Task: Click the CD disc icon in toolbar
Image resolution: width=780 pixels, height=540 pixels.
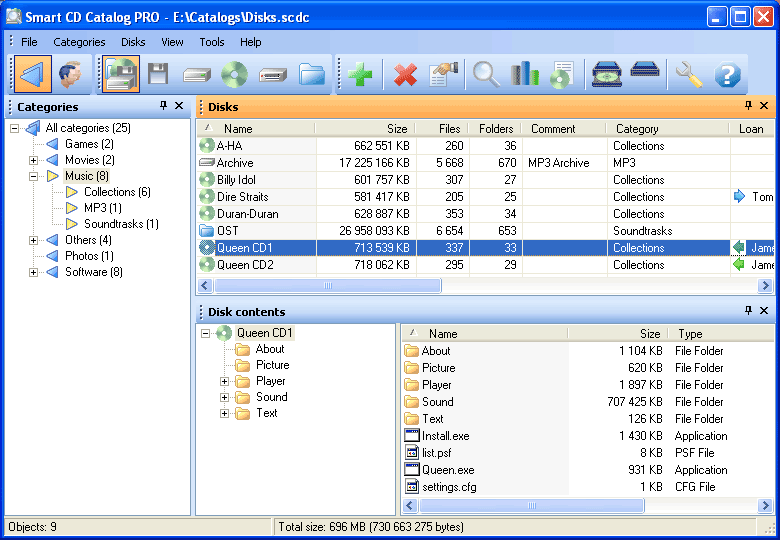Action: click(234, 75)
